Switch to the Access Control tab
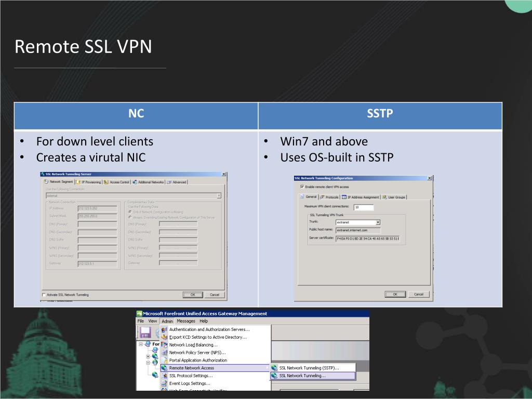This screenshot has width=532, height=399. tap(117, 182)
